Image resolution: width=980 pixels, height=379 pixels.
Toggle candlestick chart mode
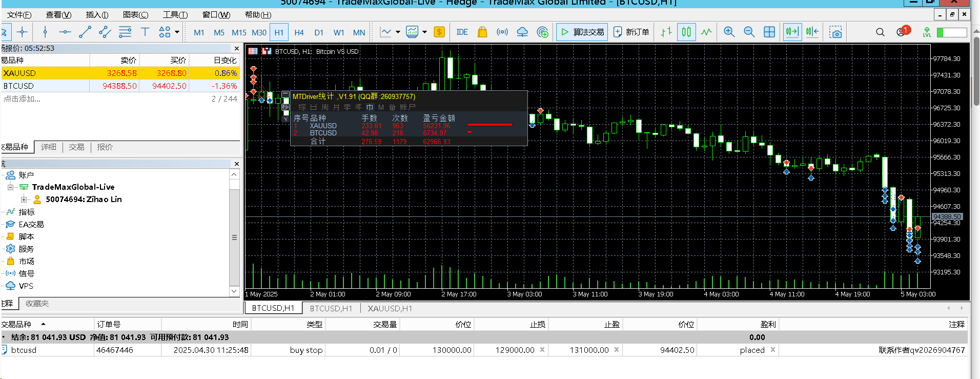(686, 32)
